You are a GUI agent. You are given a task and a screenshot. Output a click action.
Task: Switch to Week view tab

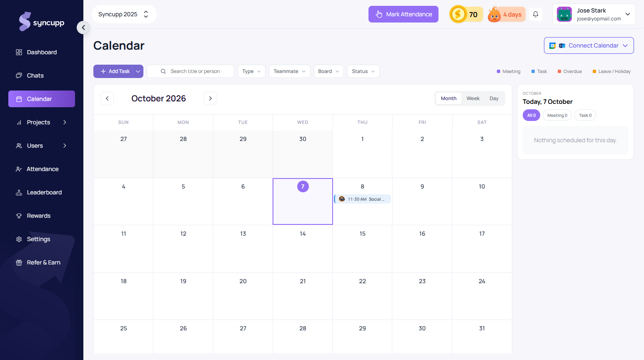pyautogui.click(x=473, y=98)
